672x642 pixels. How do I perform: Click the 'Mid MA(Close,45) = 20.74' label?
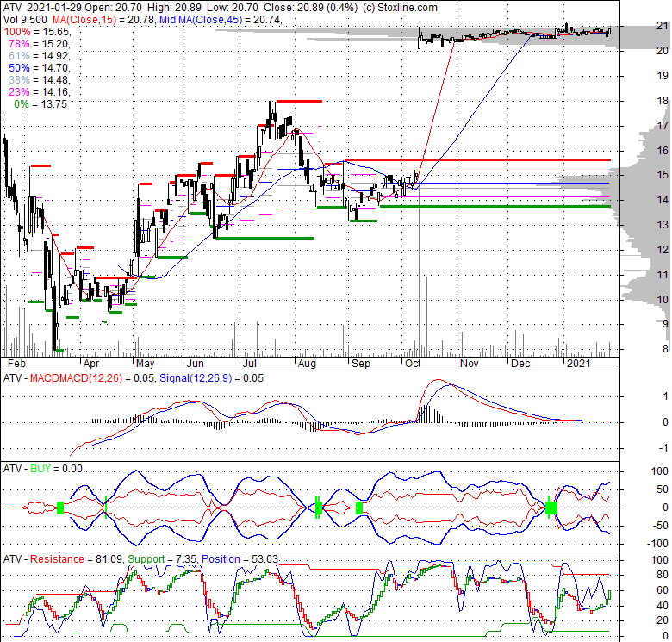pos(221,20)
